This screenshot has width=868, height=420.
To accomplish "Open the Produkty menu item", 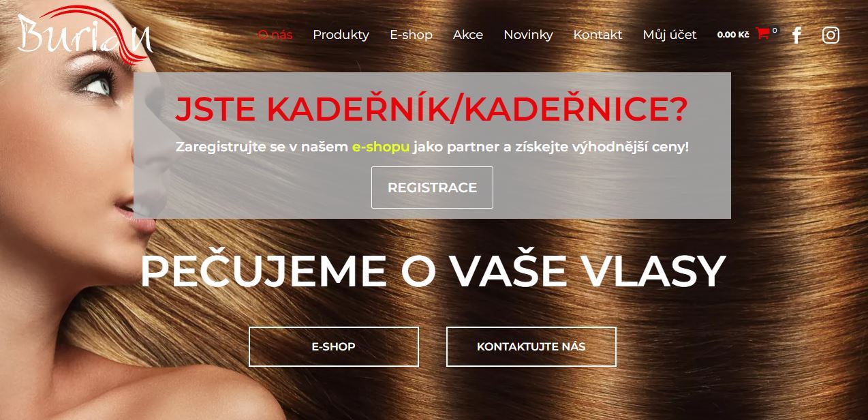I will coord(341,35).
